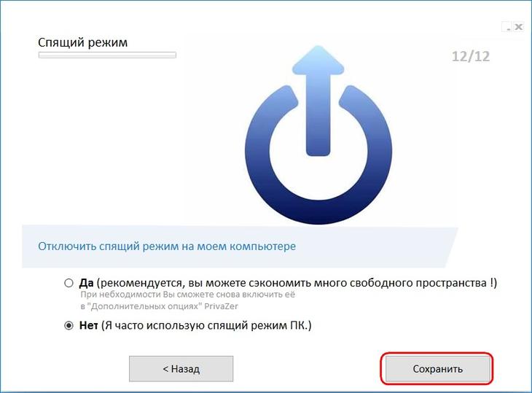532x393 pixels.
Task: Click the word рекомендуется in the Да option
Action: [x=141, y=283]
